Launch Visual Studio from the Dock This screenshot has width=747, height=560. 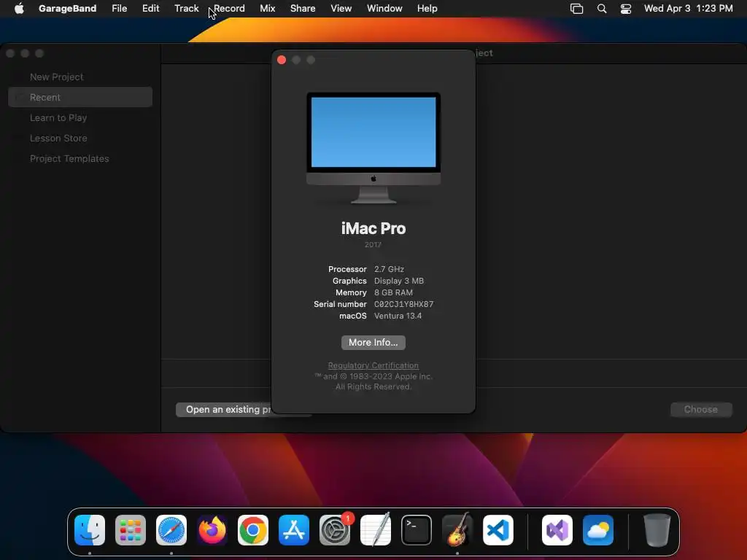tap(557, 530)
